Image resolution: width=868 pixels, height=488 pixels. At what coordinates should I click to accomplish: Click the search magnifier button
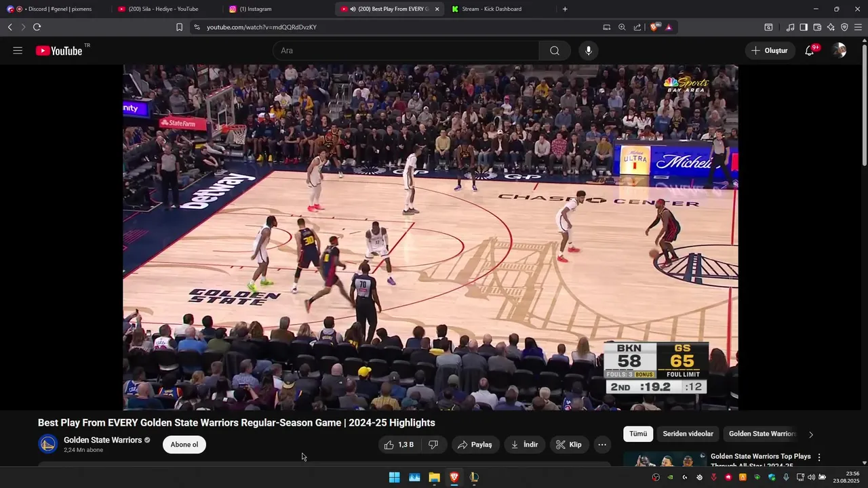point(555,51)
